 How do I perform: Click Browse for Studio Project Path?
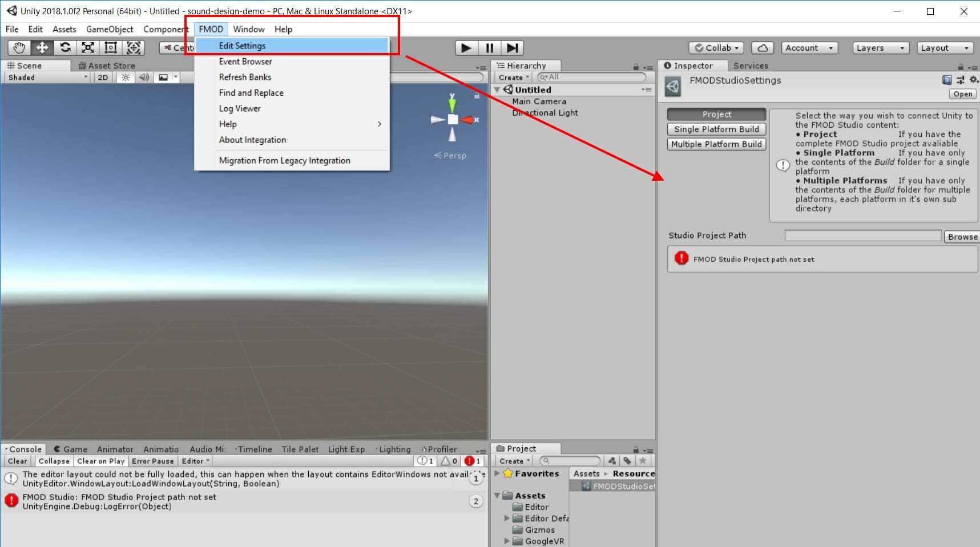click(x=962, y=237)
